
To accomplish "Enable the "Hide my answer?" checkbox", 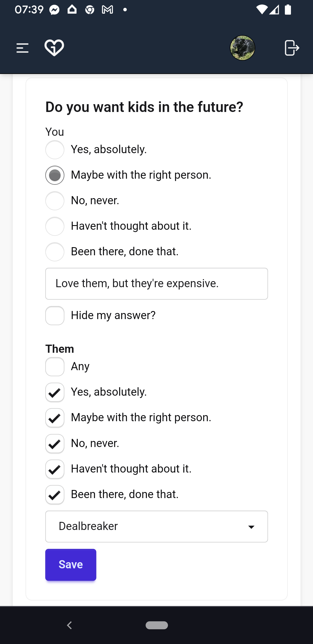I will (55, 316).
